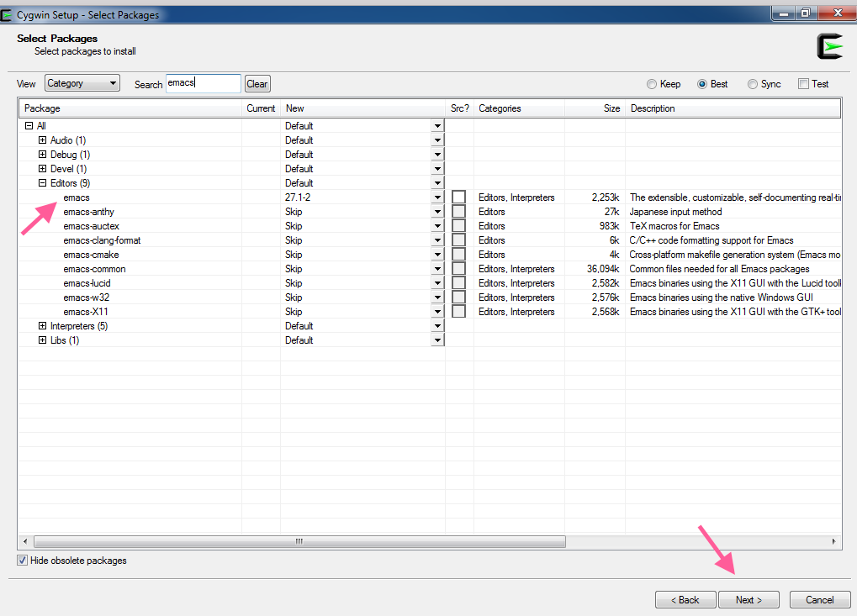Click the Description column header
857x616 pixels.
tap(733, 108)
